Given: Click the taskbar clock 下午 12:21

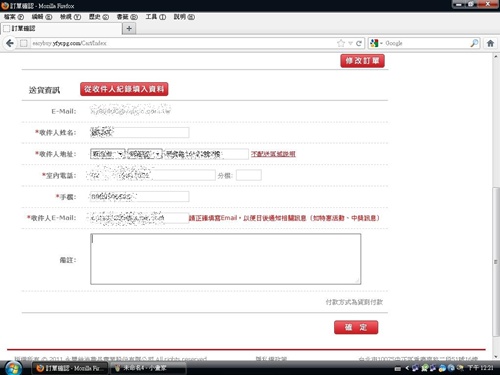Looking at the screenshot, I should [480, 368].
